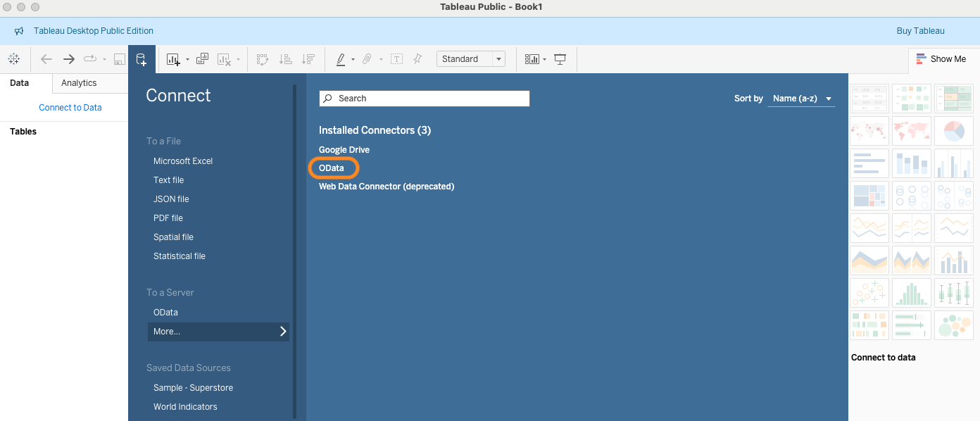Image resolution: width=980 pixels, height=421 pixels.
Task: Click the Group Members paperclip icon
Action: tap(367, 59)
